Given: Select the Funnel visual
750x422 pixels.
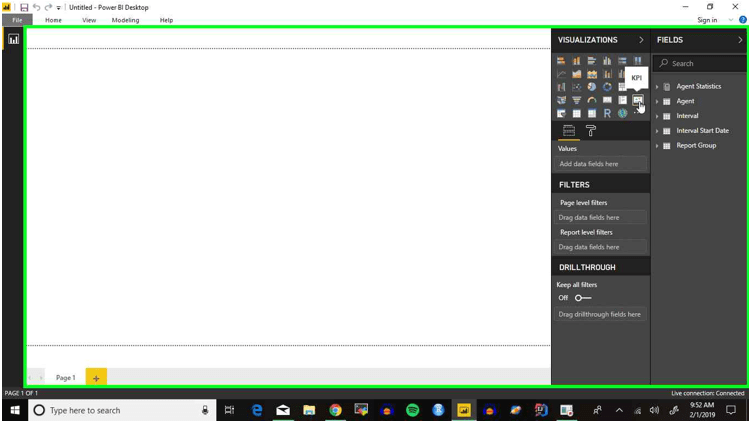Looking at the screenshot, I should coord(576,100).
